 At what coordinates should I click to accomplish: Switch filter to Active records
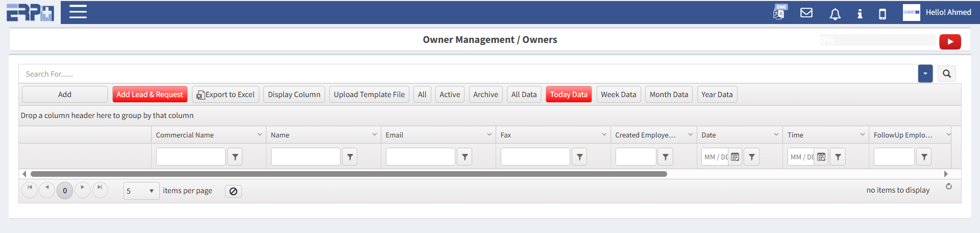(450, 95)
